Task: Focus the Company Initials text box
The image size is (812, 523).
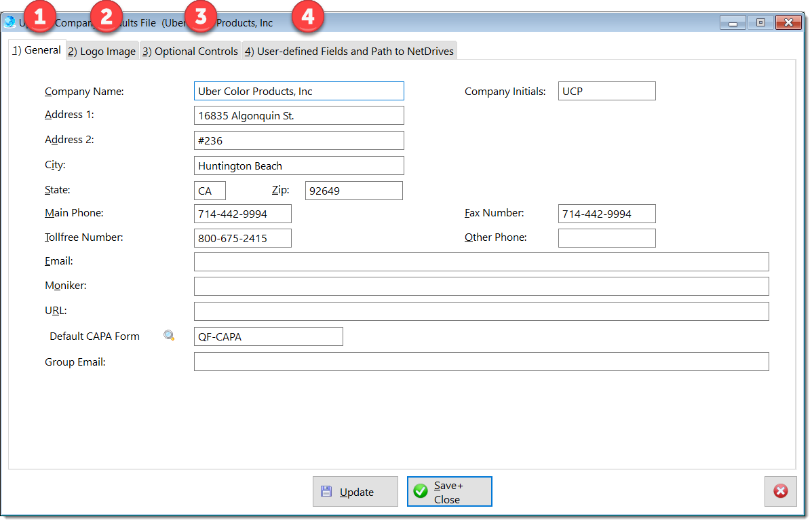Action: pos(606,91)
